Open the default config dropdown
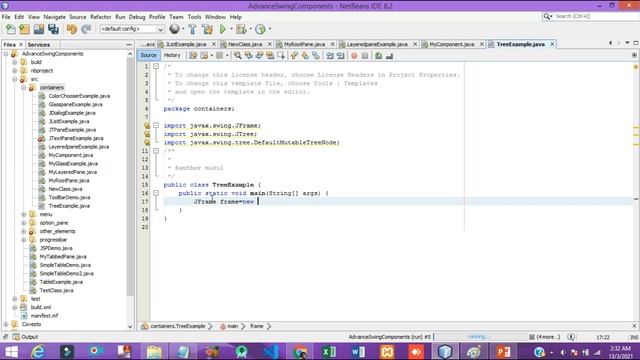 click(x=131, y=29)
